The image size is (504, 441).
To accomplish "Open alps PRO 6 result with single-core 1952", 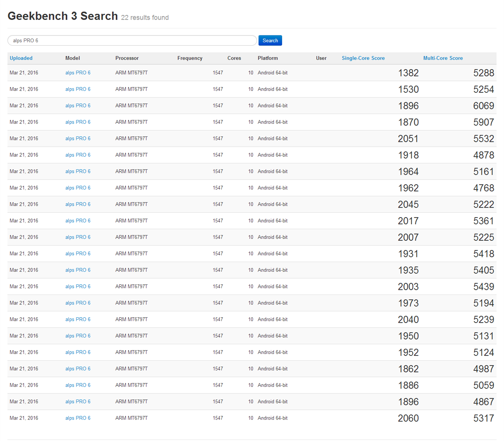I will pyautogui.click(x=78, y=352).
